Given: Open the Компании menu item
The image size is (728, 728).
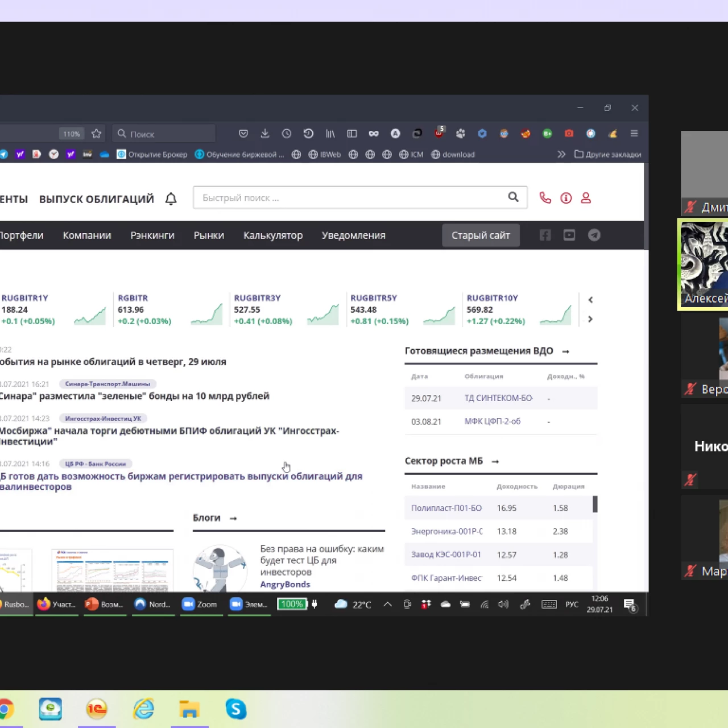Looking at the screenshot, I should (87, 235).
